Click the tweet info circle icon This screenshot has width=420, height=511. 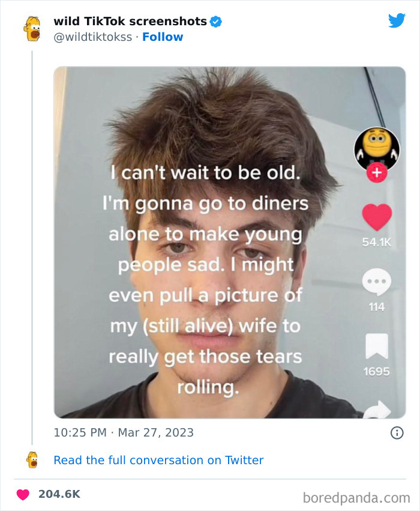click(397, 432)
